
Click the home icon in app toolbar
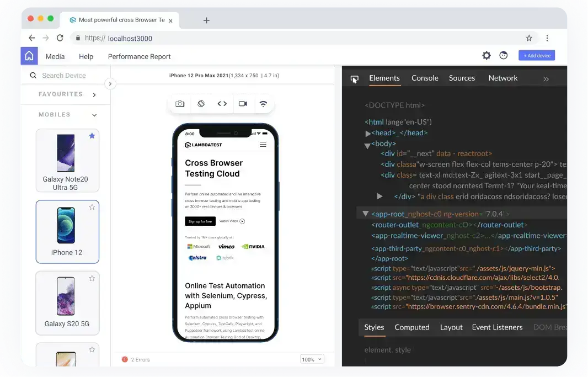click(x=29, y=56)
